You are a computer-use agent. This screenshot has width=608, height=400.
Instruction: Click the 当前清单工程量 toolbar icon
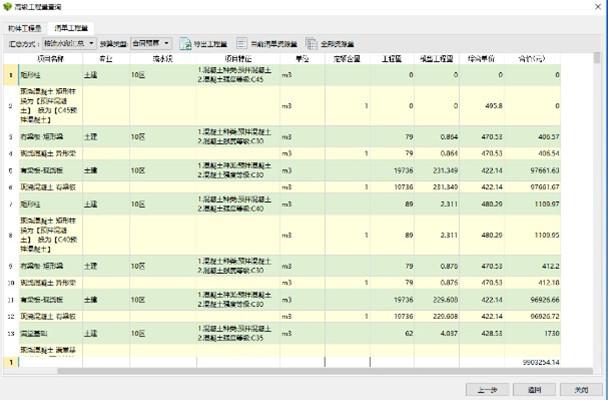click(242, 44)
